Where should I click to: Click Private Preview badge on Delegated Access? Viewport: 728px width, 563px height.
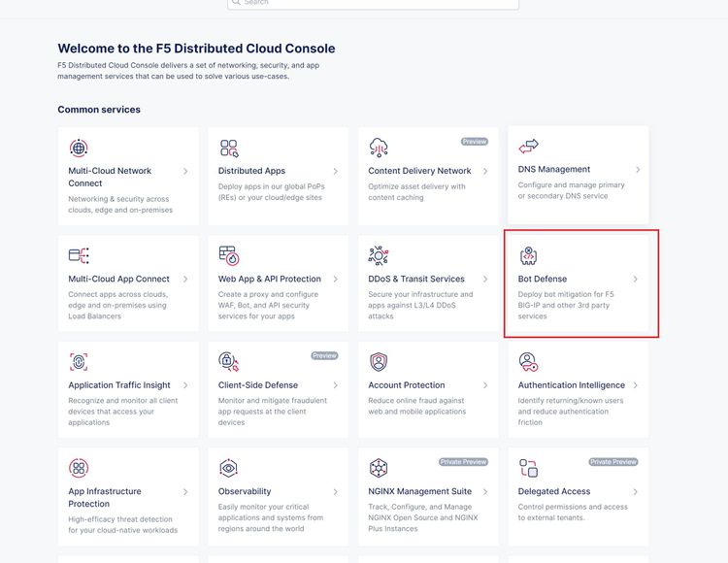pyautogui.click(x=613, y=462)
